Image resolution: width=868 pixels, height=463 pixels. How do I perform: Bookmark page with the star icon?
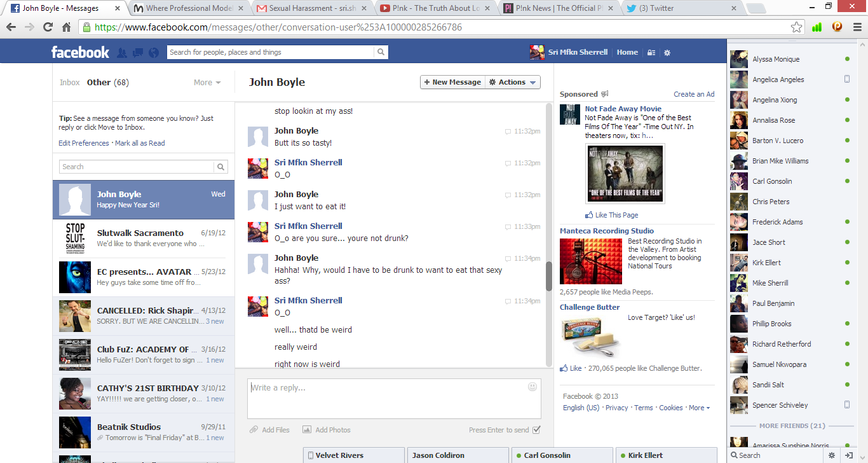coord(796,27)
